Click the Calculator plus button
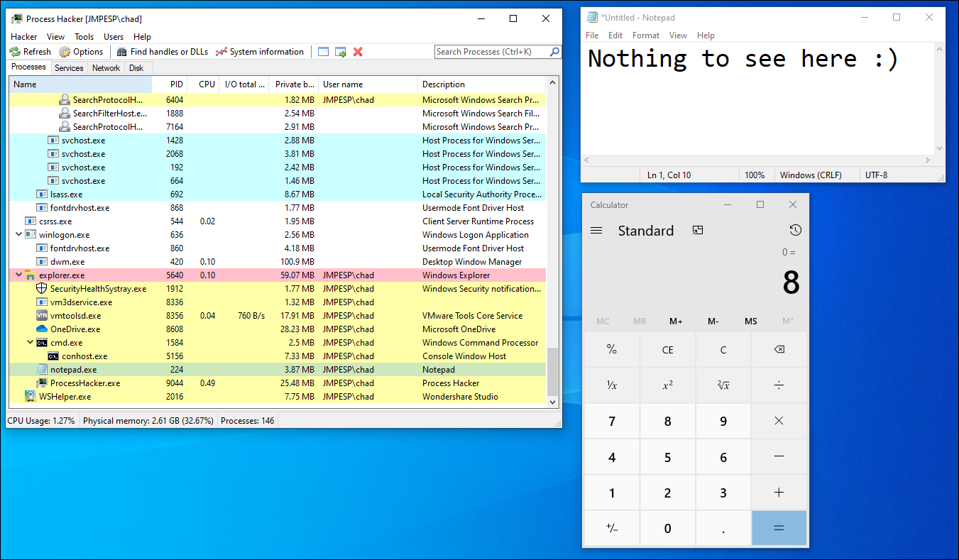 [x=779, y=493]
